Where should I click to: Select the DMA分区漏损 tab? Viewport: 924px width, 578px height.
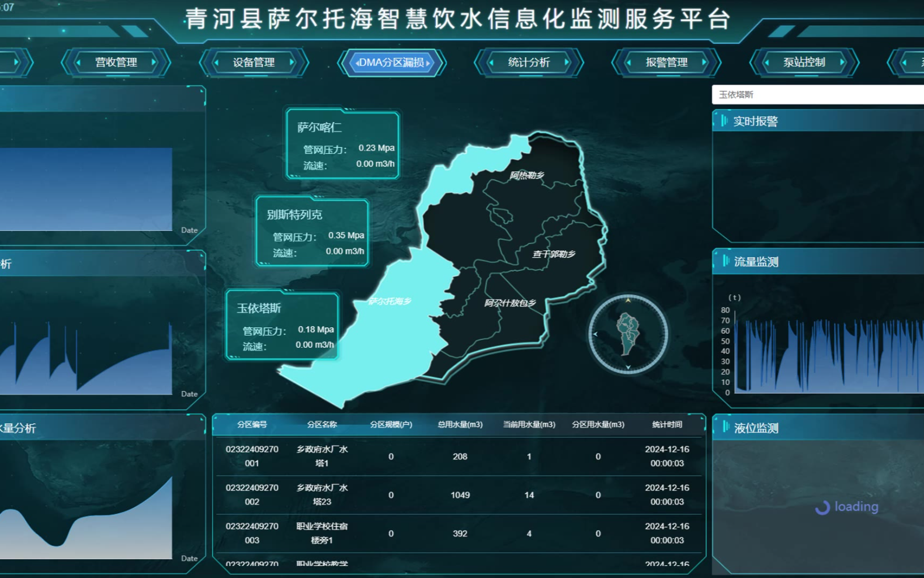click(x=391, y=62)
